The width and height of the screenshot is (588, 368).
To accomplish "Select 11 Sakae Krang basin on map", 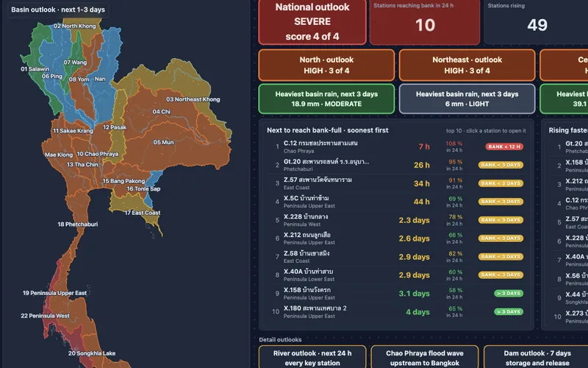I will pos(73,131).
